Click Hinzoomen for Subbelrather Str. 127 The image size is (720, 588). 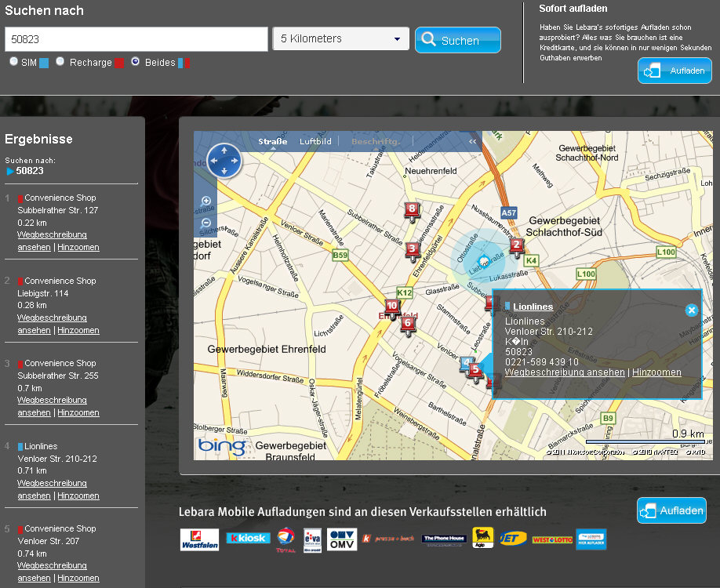coord(78,247)
